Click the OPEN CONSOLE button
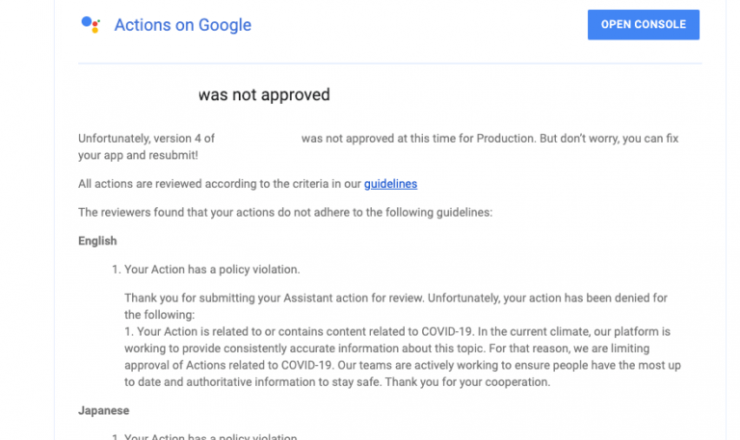The width and height of the screenshot is (740, 440). 643,25
